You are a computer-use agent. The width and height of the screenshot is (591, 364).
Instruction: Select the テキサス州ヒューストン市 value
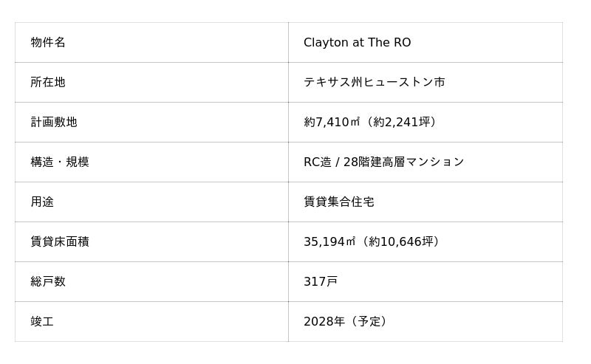pyautogui.click(x=374, y=83)
